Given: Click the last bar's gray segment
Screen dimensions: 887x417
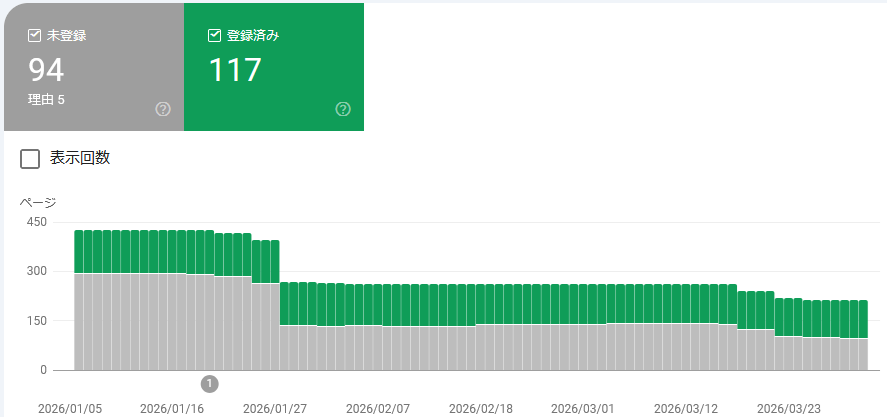Looking at the screenshot, I should pyautogui.click(x=862, y=353).
